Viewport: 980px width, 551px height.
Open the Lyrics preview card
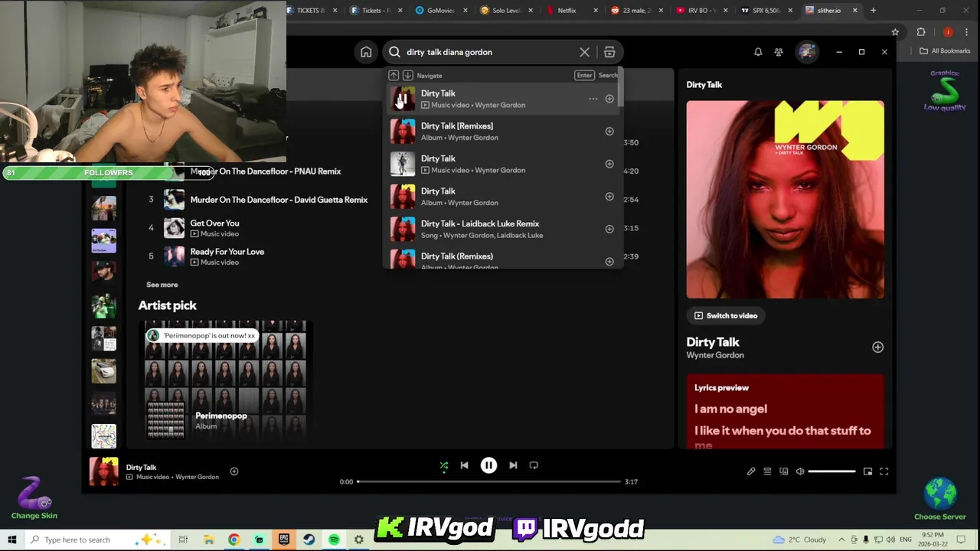786,411
